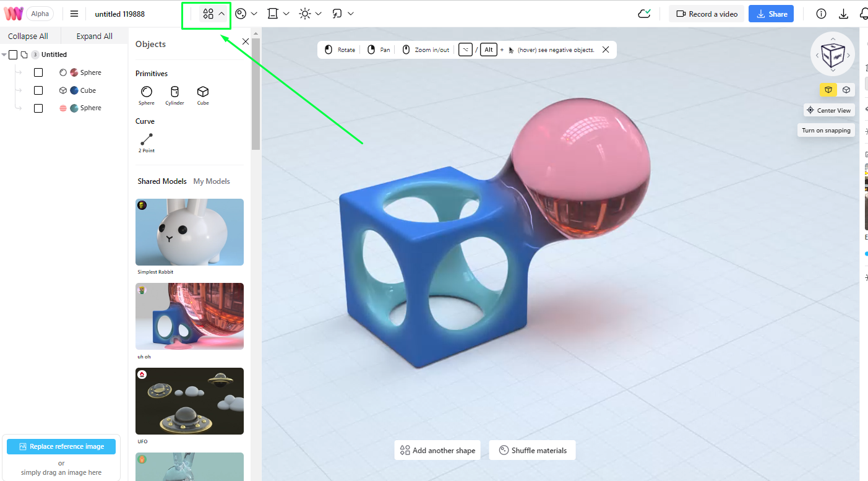
Task: Select the Sphere label beside the pink material
Action: 90,72
